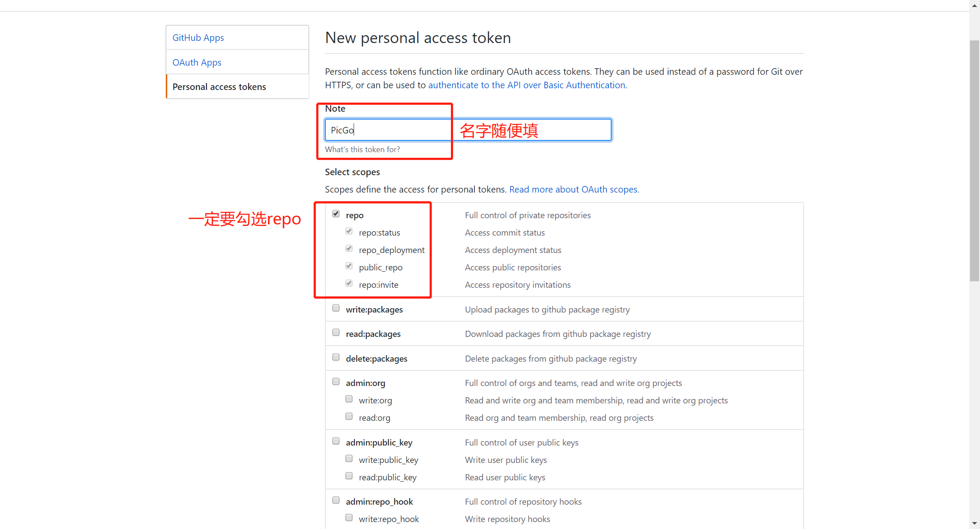Select Personal access tokens in sidebar
980x529 pixels.
pyautogui.click(x=237, y=87)
